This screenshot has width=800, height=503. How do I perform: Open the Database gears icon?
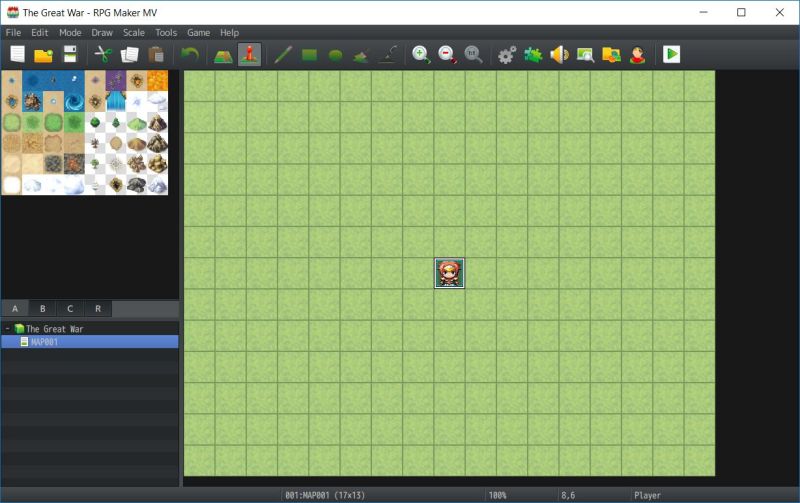tap(507, 55)
